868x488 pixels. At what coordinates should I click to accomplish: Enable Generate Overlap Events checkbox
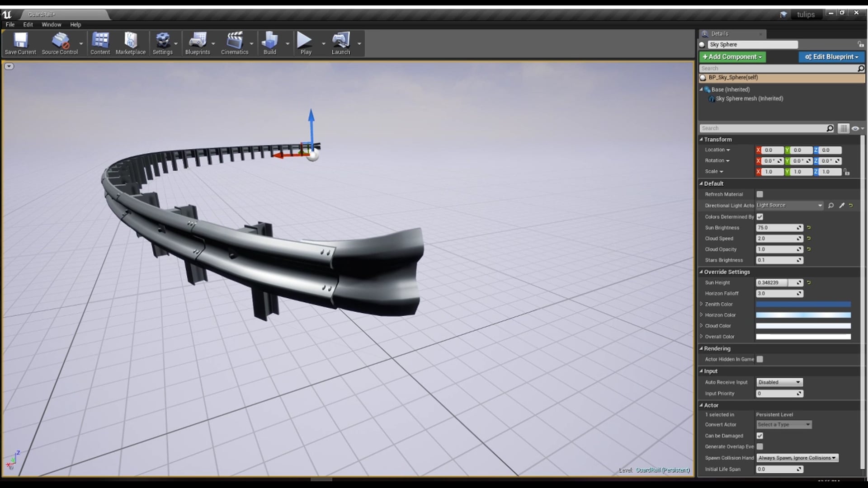click(x=760, y=447)
